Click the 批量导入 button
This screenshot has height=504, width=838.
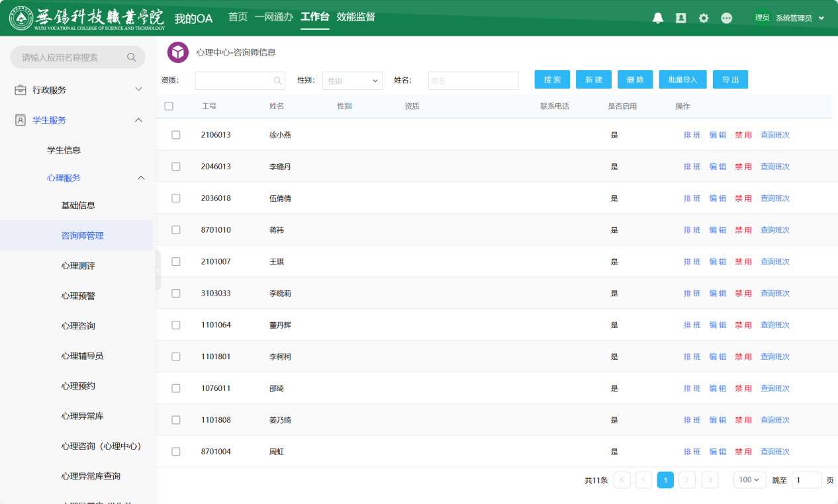(683, 79)
